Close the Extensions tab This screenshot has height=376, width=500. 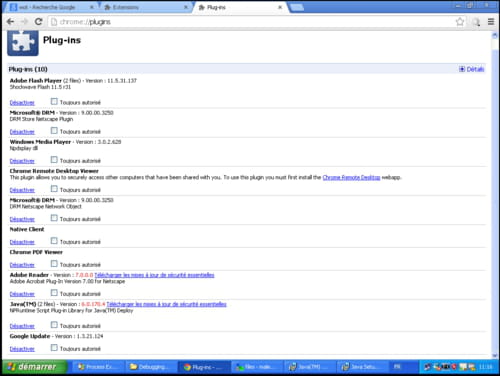point(186,7)
